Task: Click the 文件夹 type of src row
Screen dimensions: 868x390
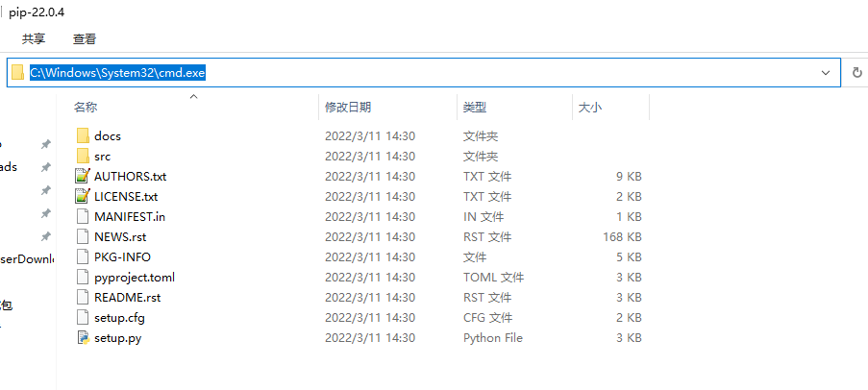Action: point(481,156)
